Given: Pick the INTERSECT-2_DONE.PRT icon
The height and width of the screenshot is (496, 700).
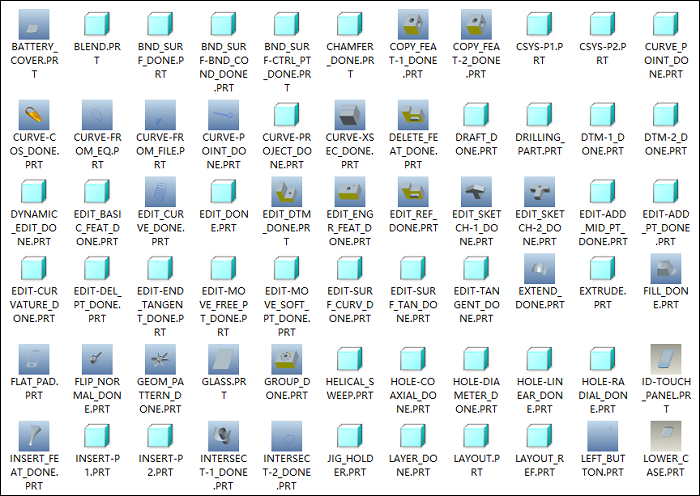Looking at the screenshot, I should point(287,436).
